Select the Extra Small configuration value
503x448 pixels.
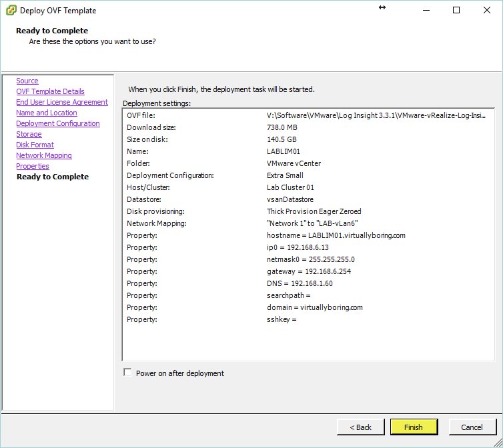coord(285,175)
